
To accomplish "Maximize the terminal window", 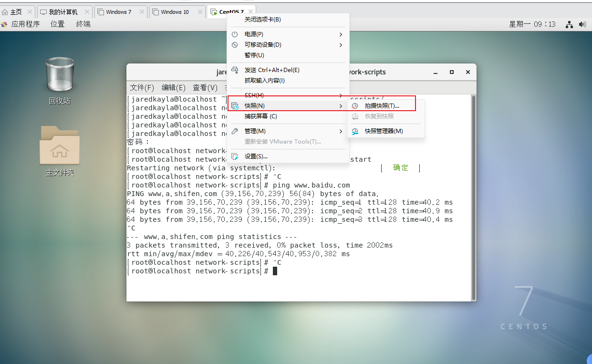I will (452, 73).
